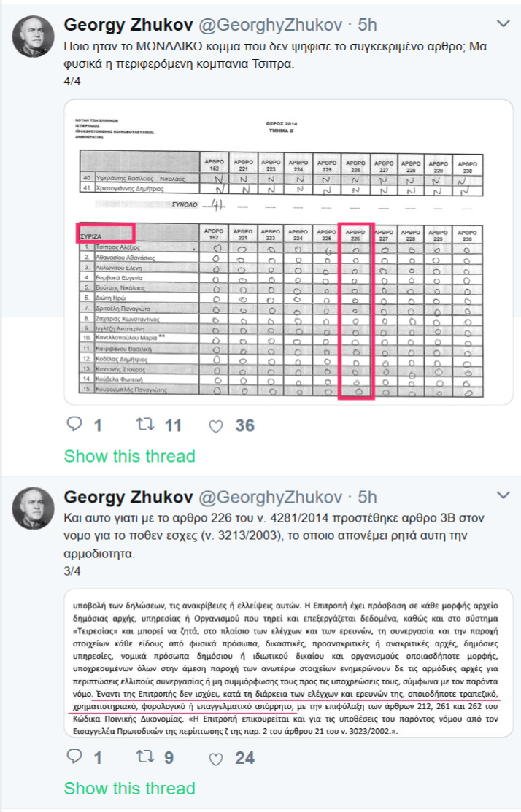Expand the chevron menu on the 4/4 tweet
Screen dimensions: 521x812
click(503, 24)
